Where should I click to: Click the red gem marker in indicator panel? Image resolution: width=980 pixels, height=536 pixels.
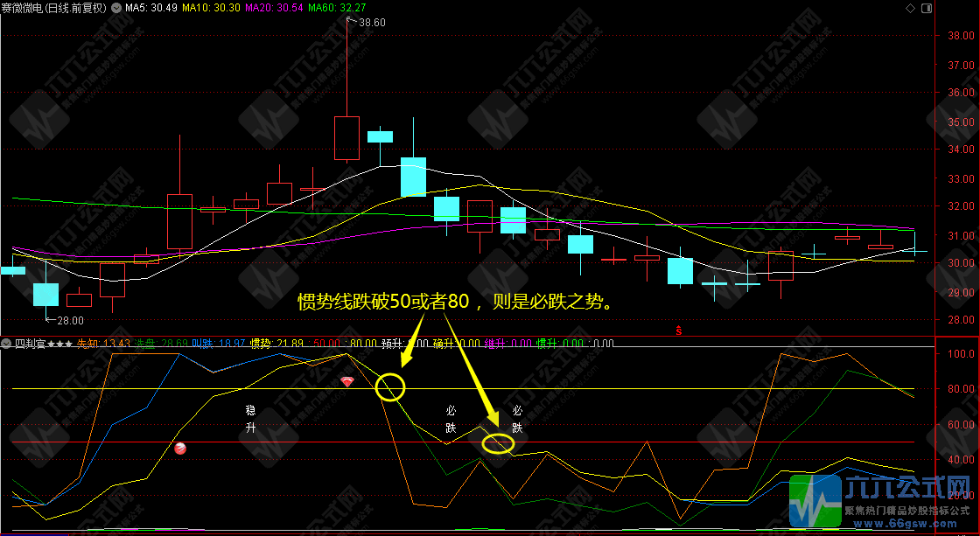tap(348, 382)
